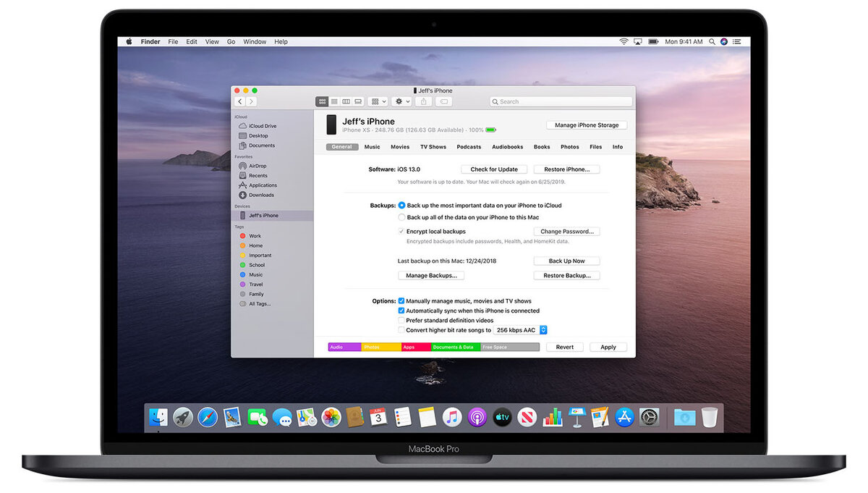Toggle Encrypt local backups checkbox
Screen dimensions: 868x493
tap(401, 232)
